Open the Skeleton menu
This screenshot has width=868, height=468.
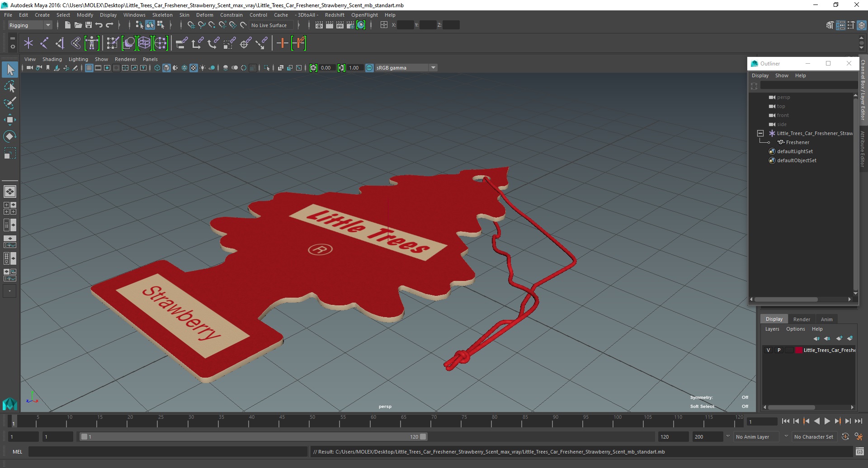pos(162,15)
